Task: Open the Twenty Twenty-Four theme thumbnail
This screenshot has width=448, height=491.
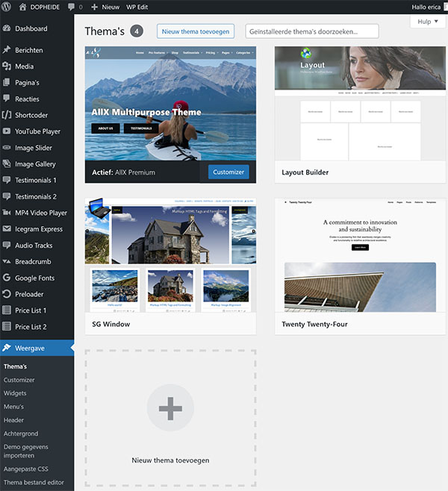Action: (x=361, y=255)
